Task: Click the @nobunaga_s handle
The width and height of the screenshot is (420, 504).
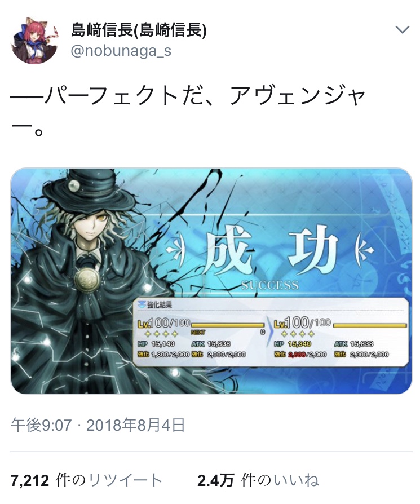Action: click(121, 51)
